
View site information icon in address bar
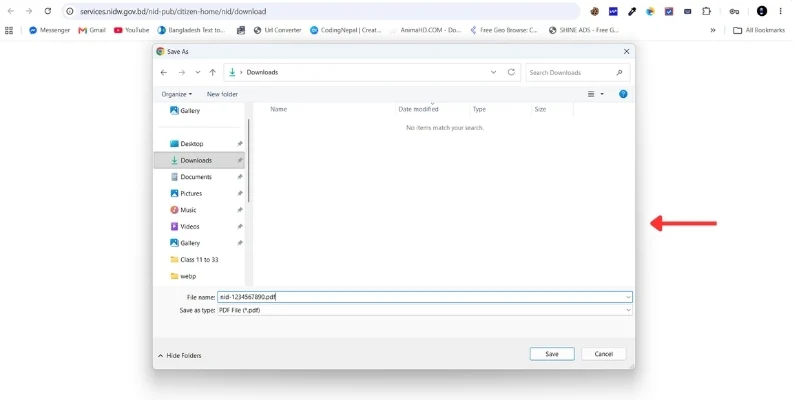coord(70,11)
